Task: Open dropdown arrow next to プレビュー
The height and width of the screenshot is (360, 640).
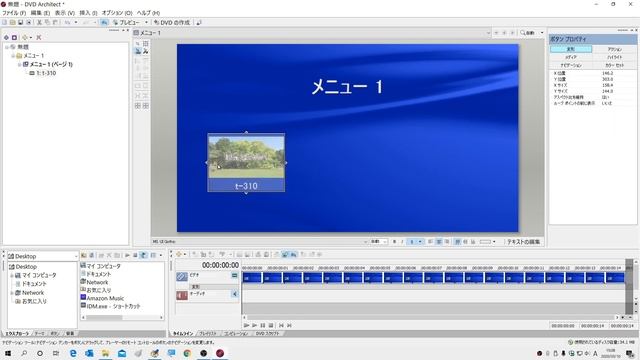Action: point(146,22)
